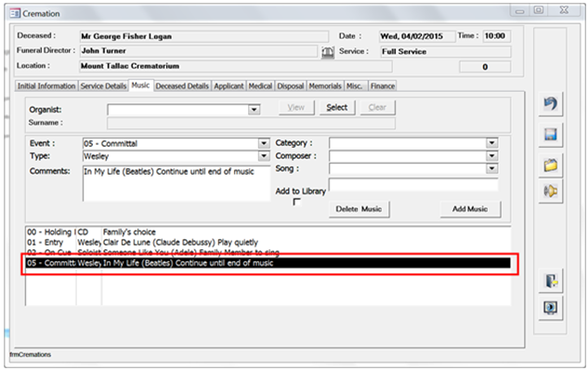This screenshot has width=588, height=370.
Task: Switch to the Memorials tab
Action: (325, 86)
